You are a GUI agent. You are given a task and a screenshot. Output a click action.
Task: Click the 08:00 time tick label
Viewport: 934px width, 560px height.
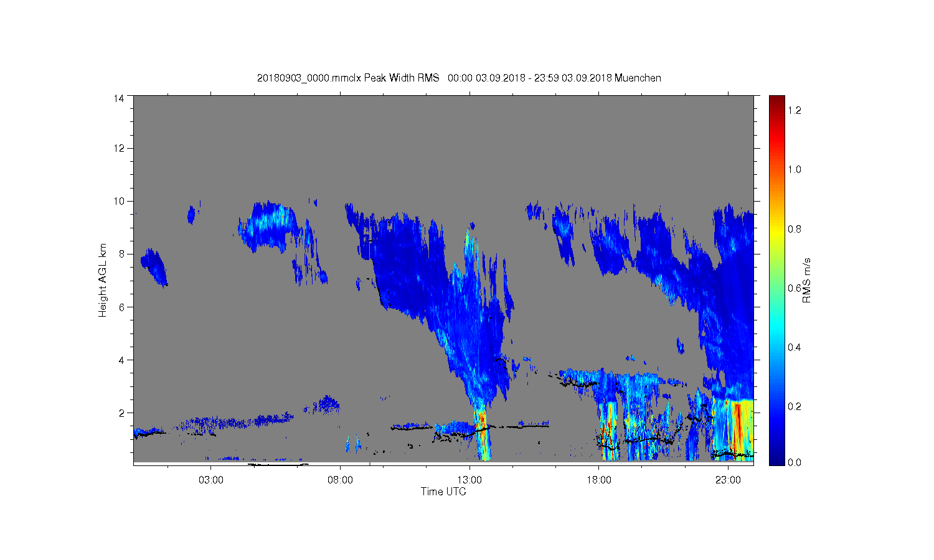point(341,480)
